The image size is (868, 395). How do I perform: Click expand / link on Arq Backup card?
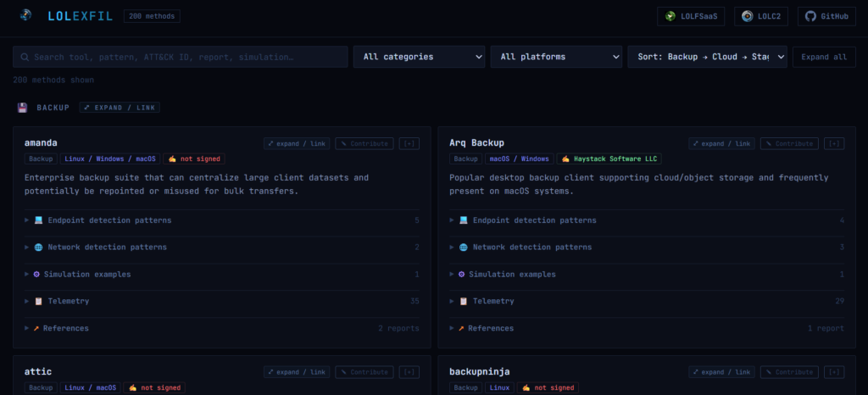[722, 143]
